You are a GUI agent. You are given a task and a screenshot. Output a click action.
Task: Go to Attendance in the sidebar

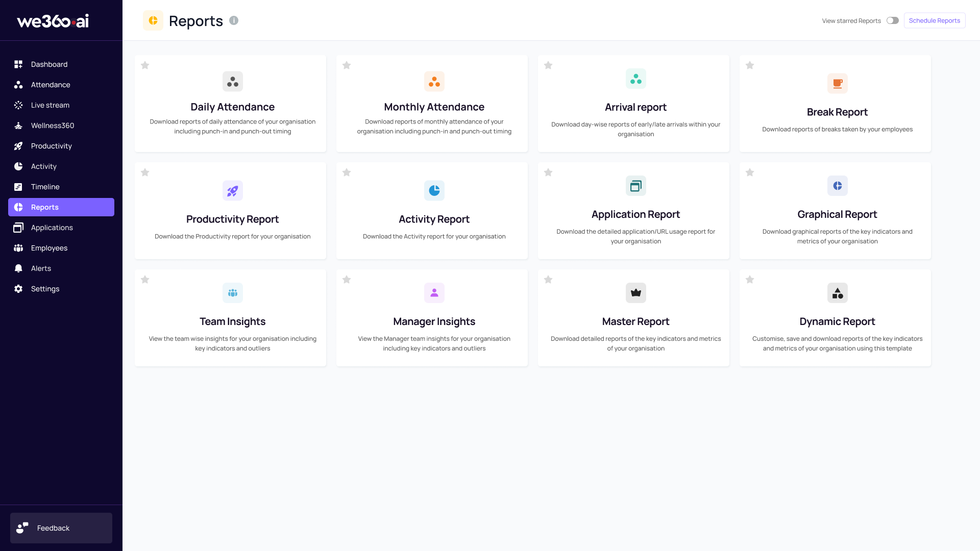click(x=61, y=85)
